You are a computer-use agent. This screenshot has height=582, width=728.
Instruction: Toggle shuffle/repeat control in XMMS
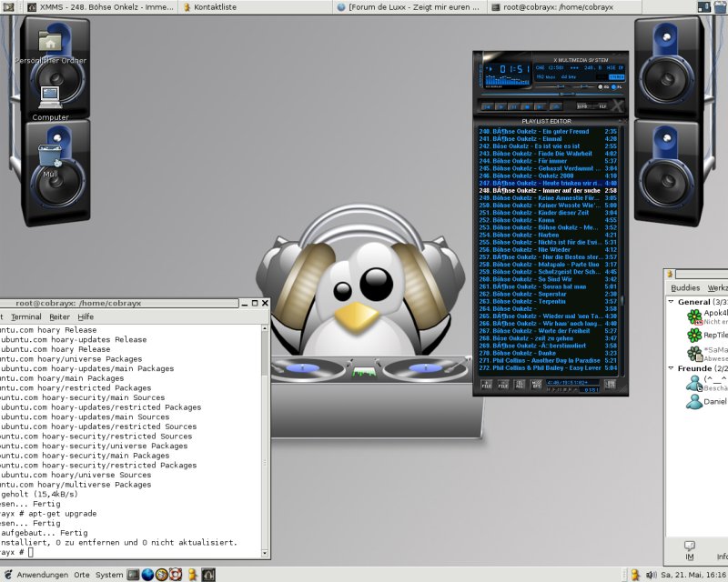point(591,106)
